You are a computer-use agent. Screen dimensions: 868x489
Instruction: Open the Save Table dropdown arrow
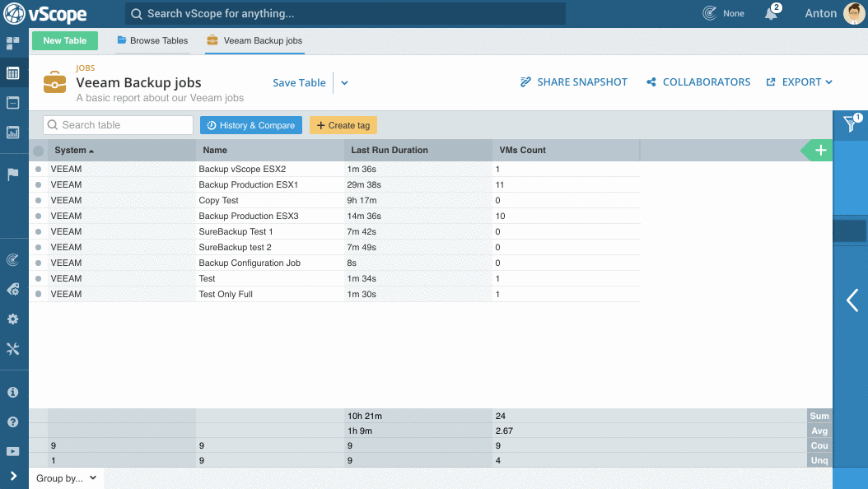(x=344, y=83)
